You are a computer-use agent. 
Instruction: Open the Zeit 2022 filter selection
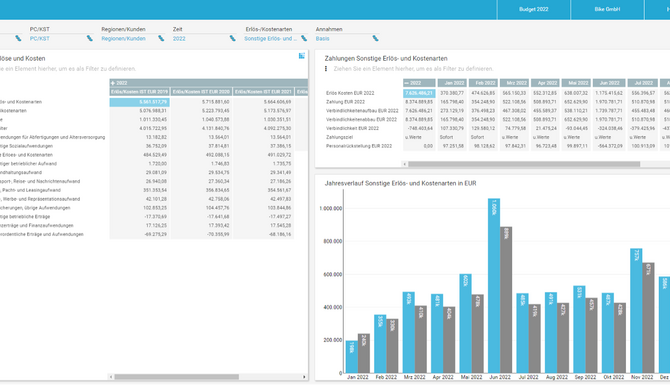179,38
